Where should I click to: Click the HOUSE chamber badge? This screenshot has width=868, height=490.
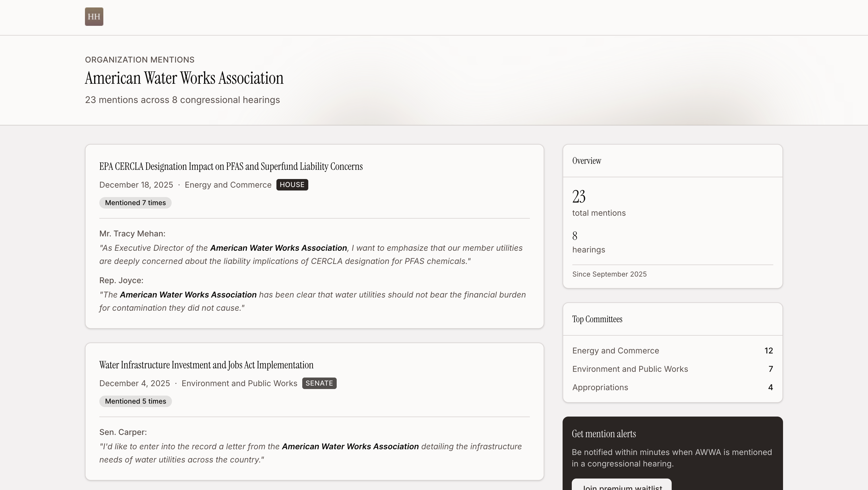click(292, 184)
